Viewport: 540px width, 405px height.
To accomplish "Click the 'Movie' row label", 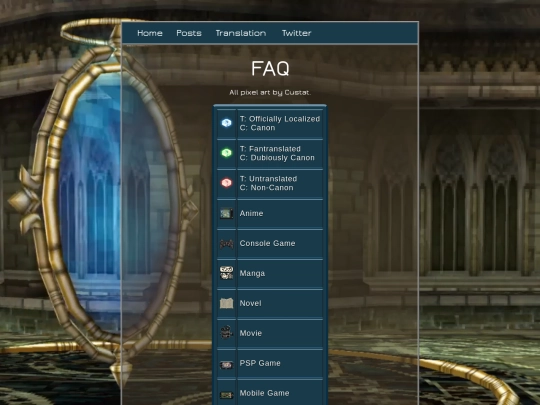I will [251, 333].
